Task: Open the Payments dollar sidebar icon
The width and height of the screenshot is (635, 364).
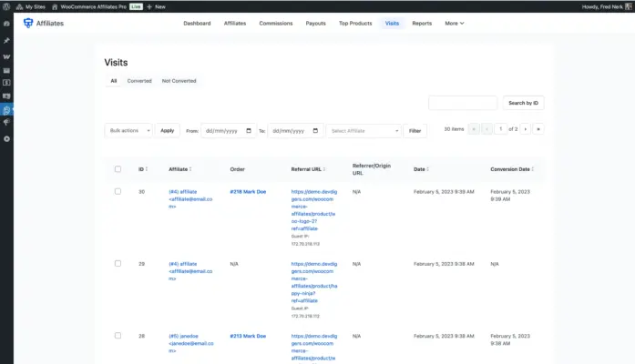Action: pyautogui.click(x=6, y=83)
